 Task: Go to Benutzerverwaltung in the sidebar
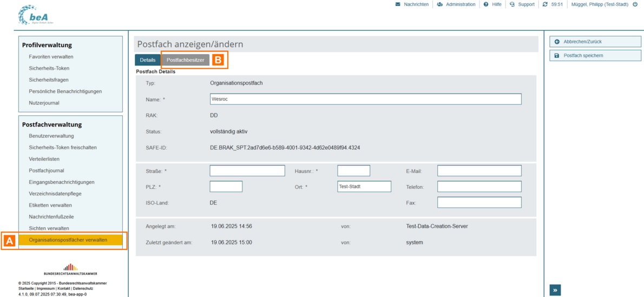(51, 136)
